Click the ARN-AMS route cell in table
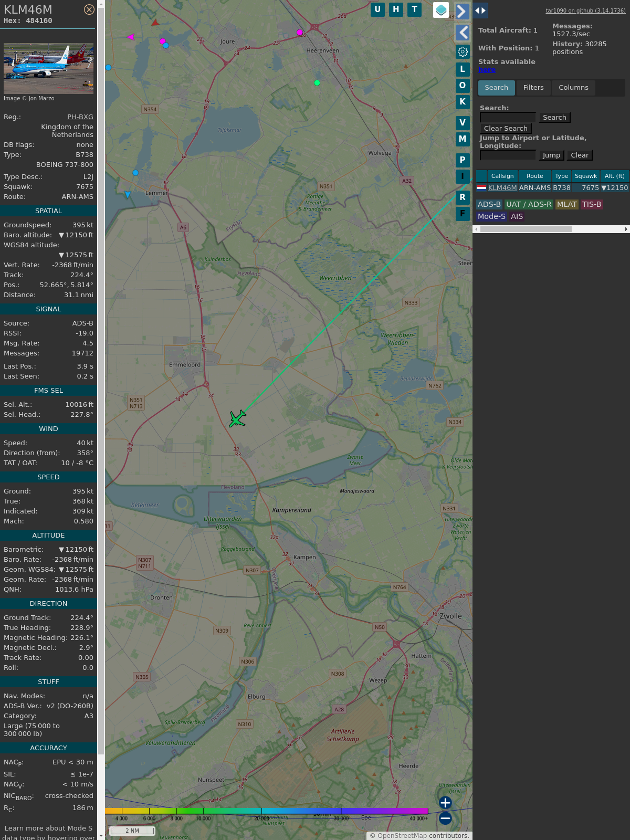The width and height of the screenshot is (630, 840). [534, 187]
